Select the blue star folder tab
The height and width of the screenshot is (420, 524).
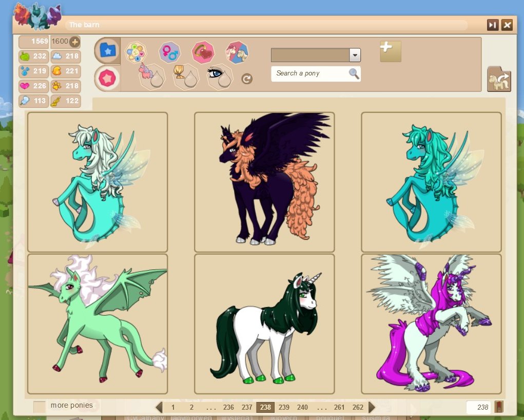[x=108, y=50]
